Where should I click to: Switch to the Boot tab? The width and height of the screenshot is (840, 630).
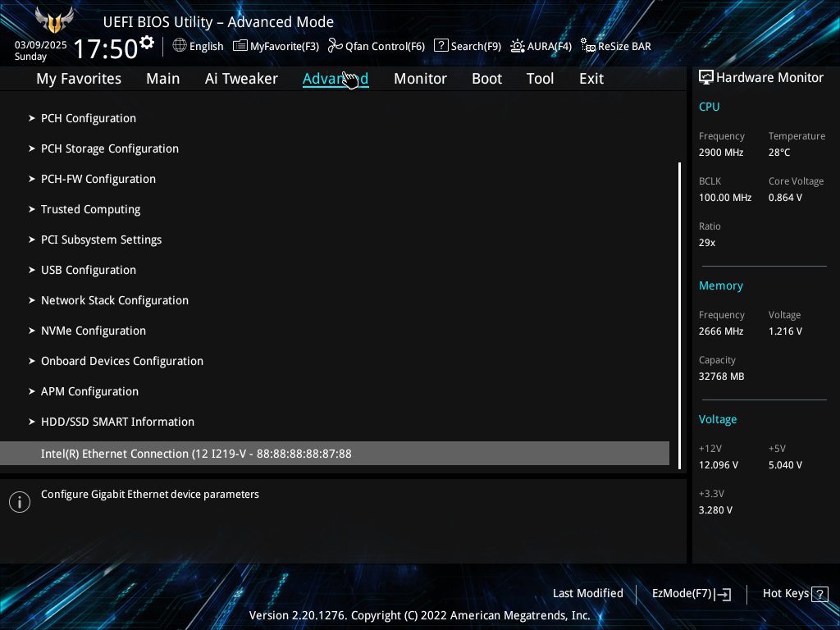tap(486, 79)
